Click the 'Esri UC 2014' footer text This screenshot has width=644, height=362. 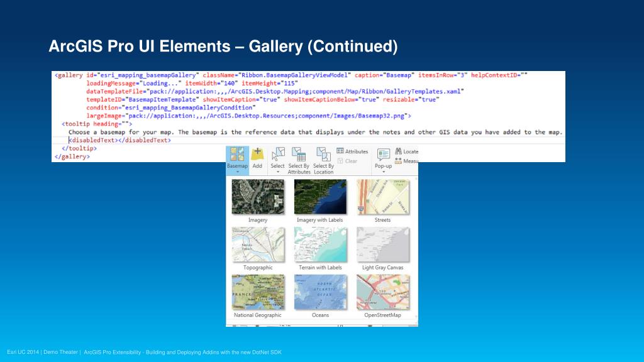23,352
